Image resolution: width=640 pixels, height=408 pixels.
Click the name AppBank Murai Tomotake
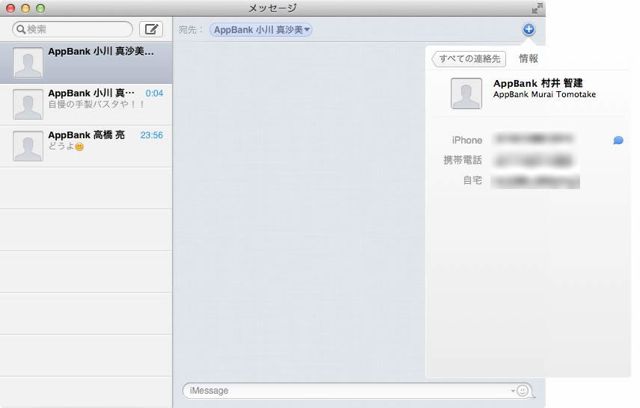[544, 95]
